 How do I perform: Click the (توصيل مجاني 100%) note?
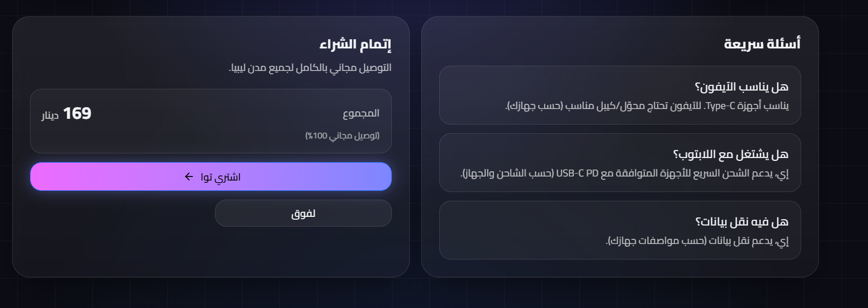click(x=342, y=136)
